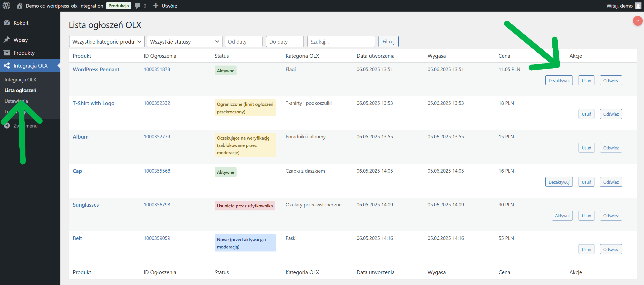Open the comments bubble icon

point(137,6)
